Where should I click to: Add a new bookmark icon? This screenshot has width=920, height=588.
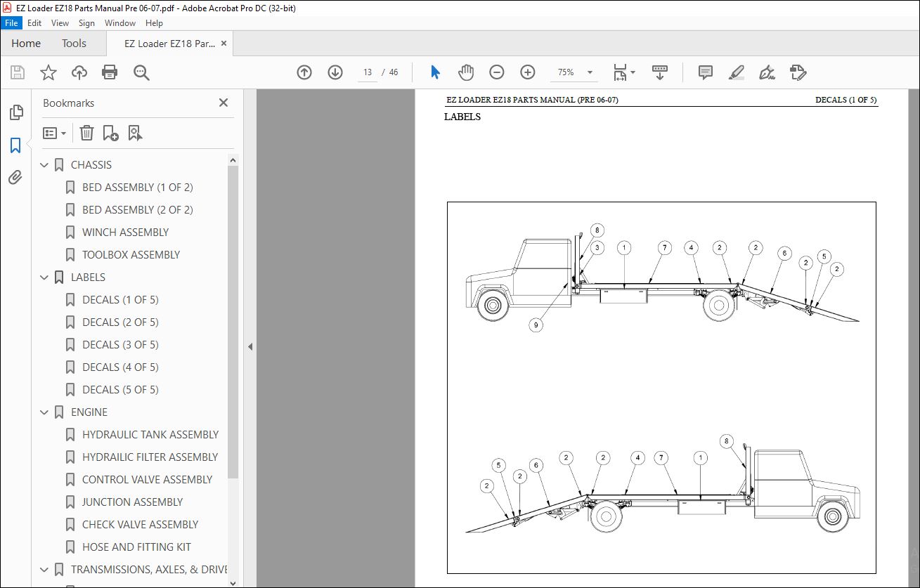[x=110, y=133]
